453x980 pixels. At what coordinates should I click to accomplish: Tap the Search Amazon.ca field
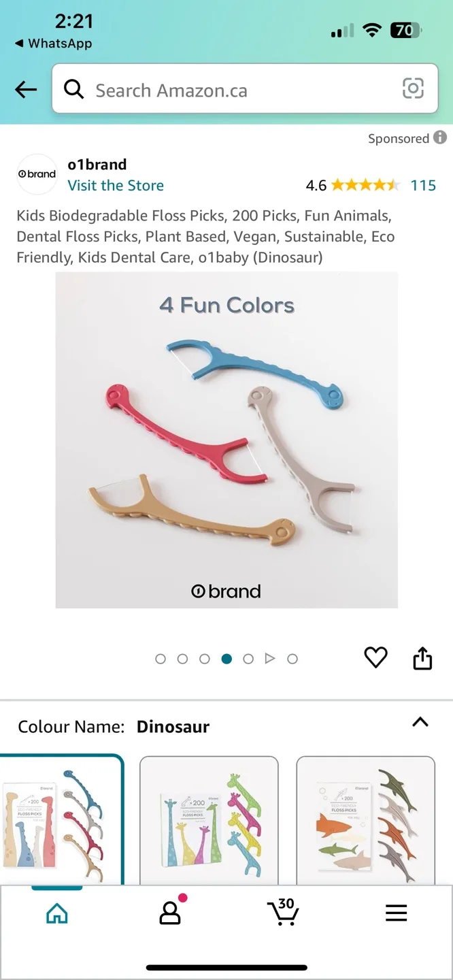[x=204, y=89]
